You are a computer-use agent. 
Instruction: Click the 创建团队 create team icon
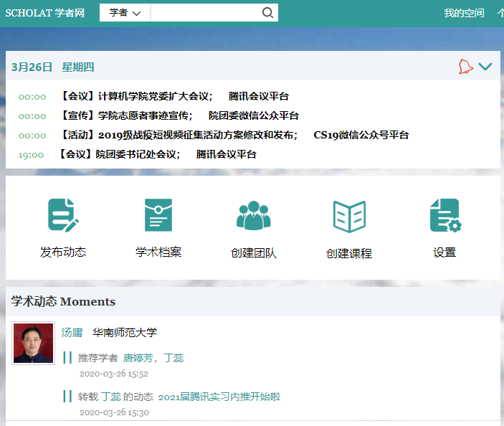coord(254,216)
